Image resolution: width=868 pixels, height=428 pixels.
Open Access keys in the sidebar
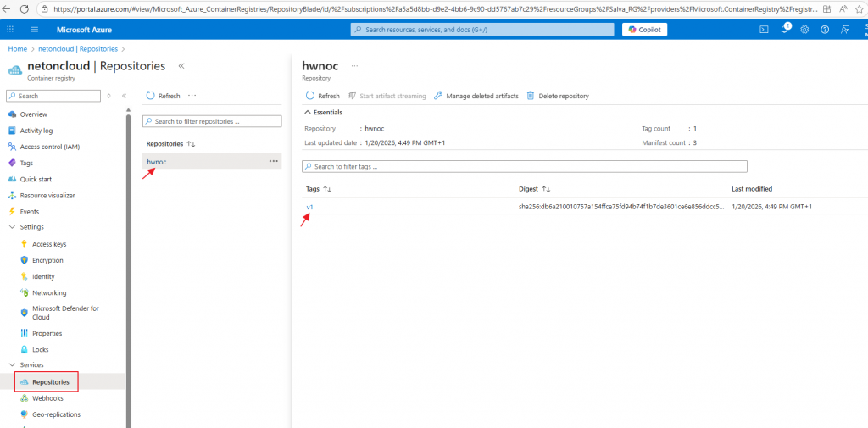(49, 244)
